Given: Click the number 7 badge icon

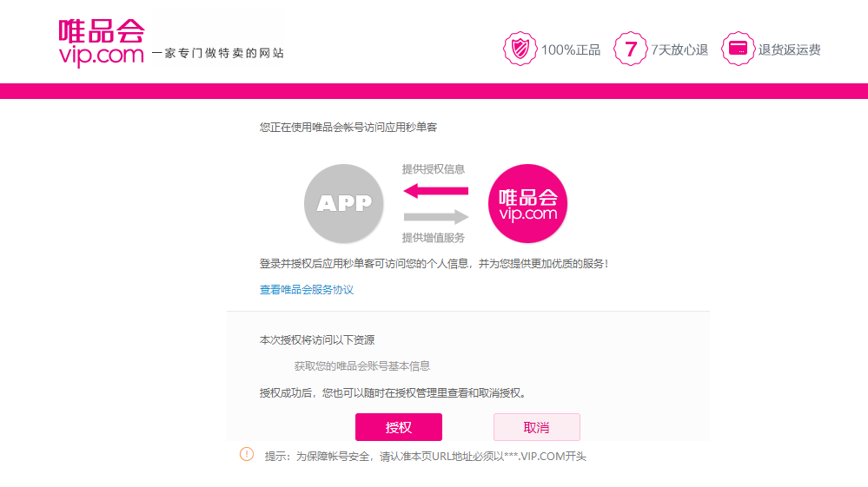Looking at the screenshot, I should point(631,49).
